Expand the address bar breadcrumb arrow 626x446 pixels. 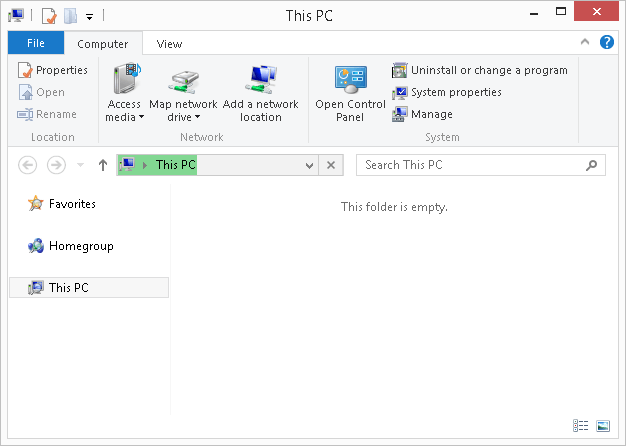pyautogui.click(x=145, y=165)
